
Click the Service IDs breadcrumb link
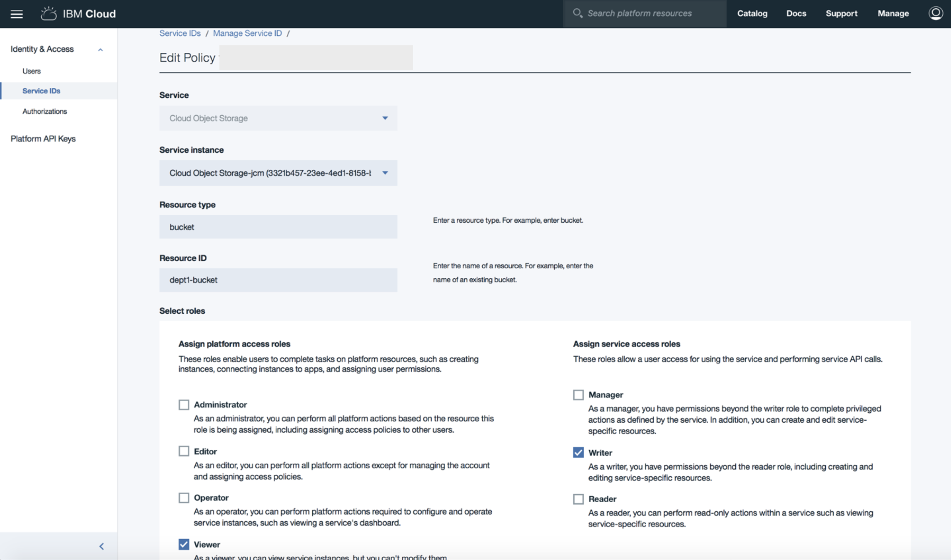[180, 33]
